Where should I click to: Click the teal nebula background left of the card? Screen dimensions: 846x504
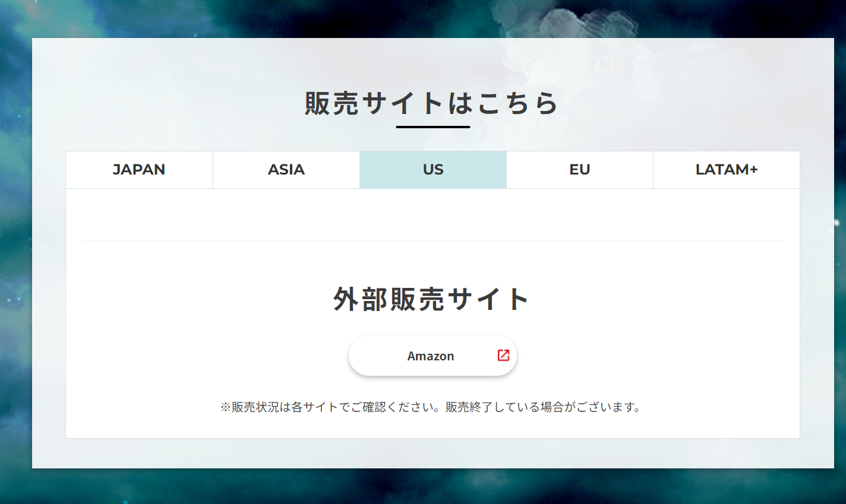(15, 237)
